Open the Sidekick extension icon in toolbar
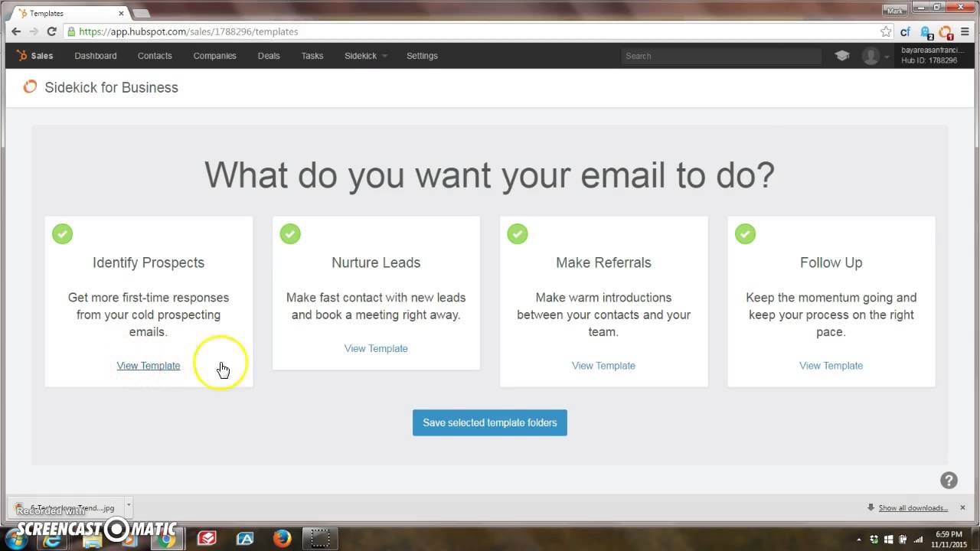This screenshot has height=551, width=980. click(946, 32)
